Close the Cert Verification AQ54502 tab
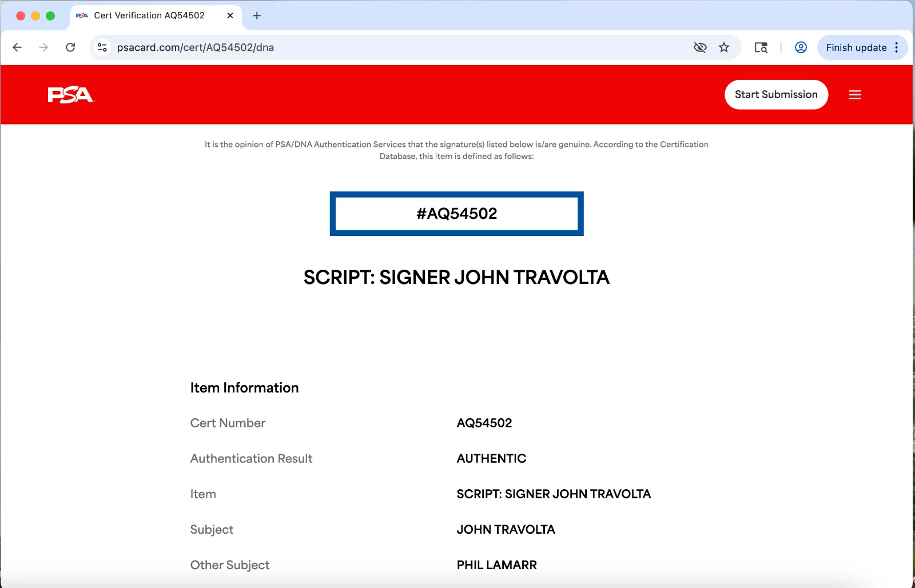915x588 pixels. coord(230,15)
